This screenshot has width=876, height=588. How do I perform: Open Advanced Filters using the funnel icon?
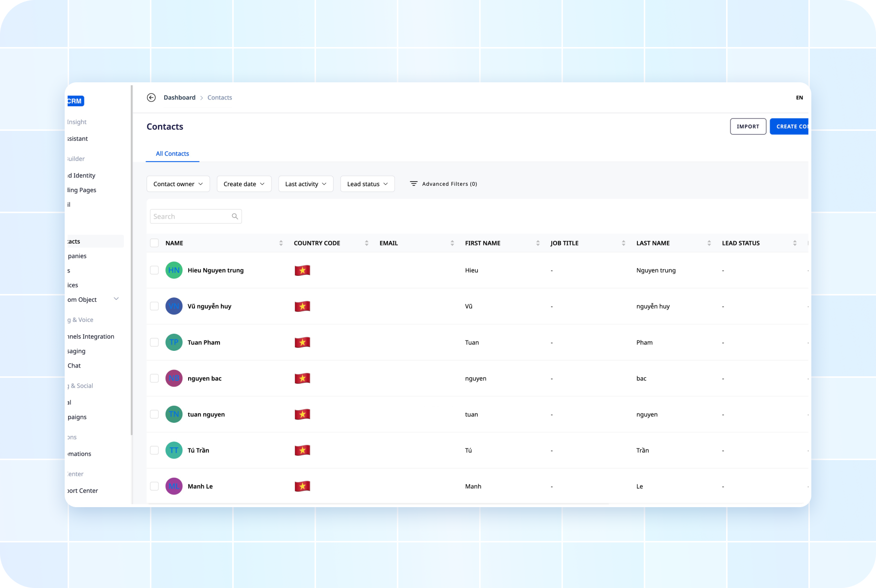413,184
